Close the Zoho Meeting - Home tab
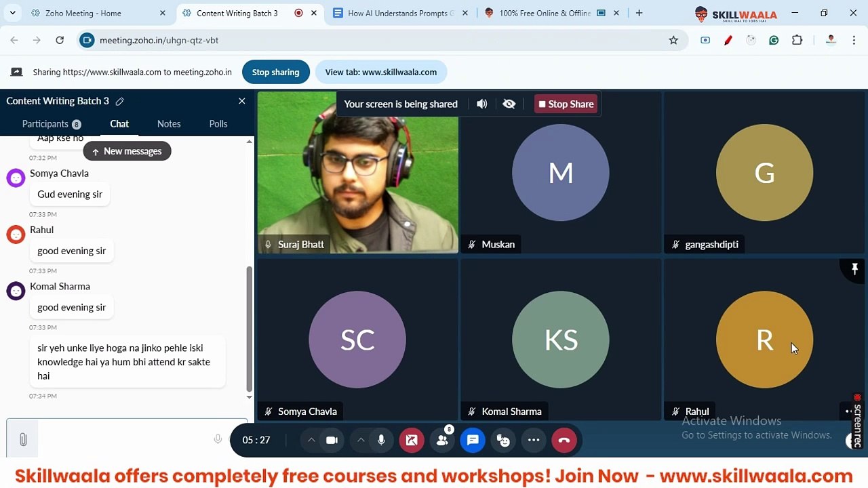 [x=162, y=13]
